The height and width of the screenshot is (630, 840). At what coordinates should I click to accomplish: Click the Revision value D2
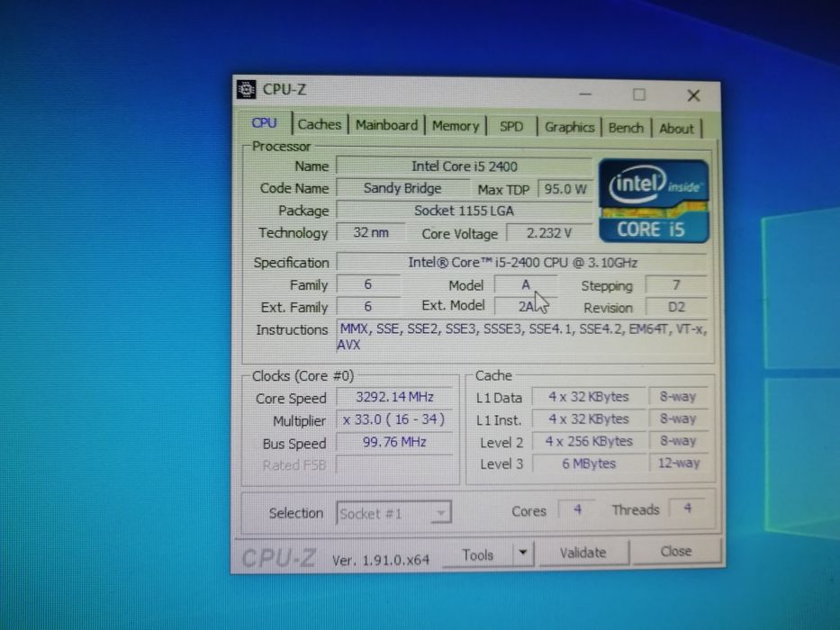677,307
